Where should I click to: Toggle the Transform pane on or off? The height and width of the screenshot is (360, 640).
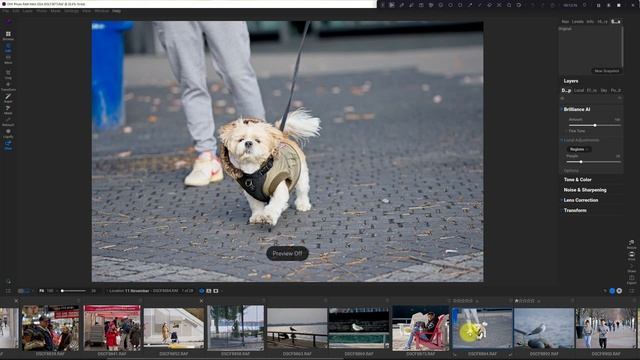point(561,211)
